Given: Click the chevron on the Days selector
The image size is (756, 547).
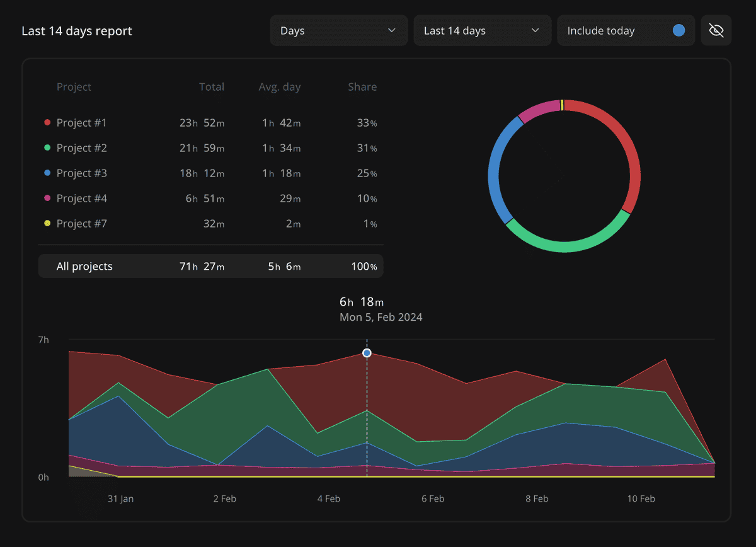Looking at the screenshot, I should coord(391,30).
